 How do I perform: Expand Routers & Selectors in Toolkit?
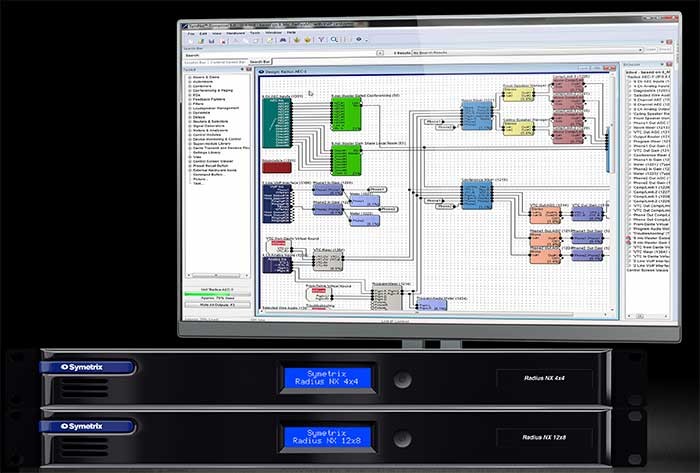click(x=189, y=121)
